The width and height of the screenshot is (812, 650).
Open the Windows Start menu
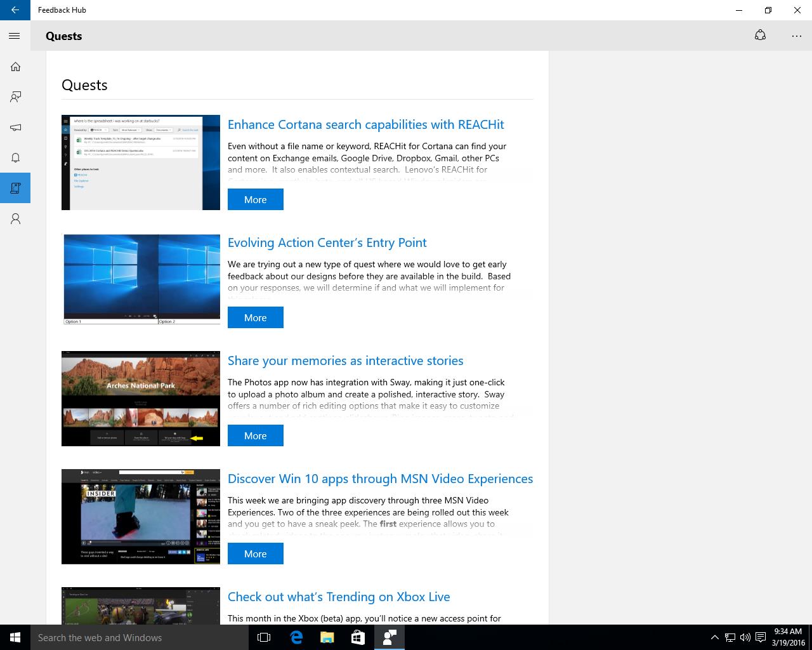[x=15, y=637]
